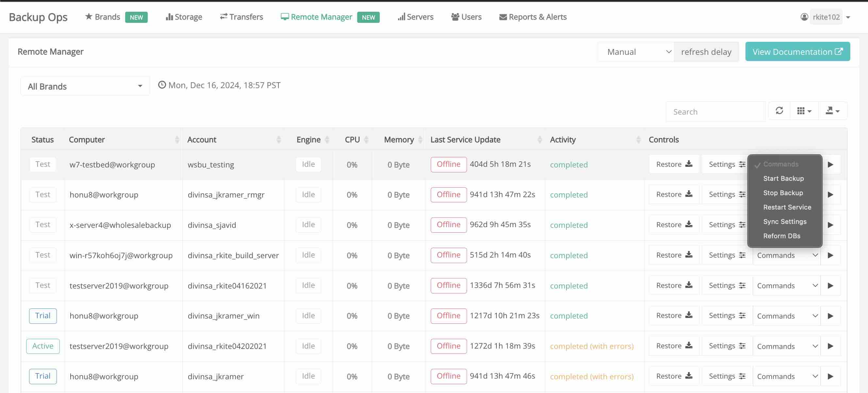Click View Documentation button
The image size is (868, 393).
coord(797,52)
